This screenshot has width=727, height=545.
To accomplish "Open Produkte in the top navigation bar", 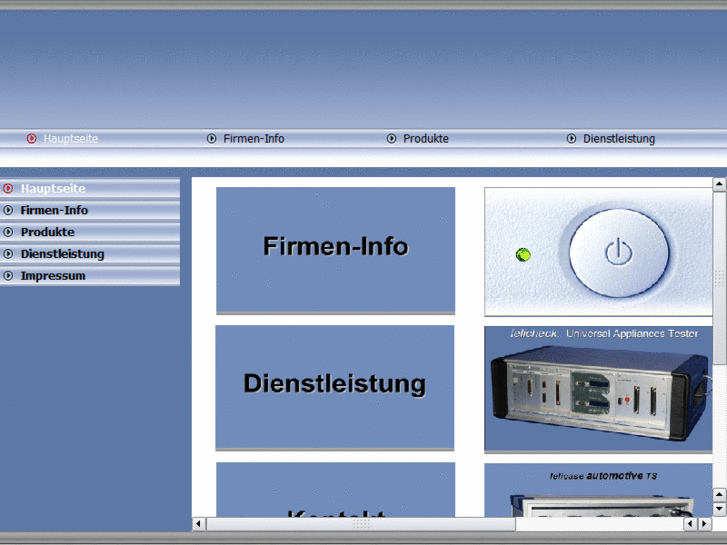I will tap(426, 139).
